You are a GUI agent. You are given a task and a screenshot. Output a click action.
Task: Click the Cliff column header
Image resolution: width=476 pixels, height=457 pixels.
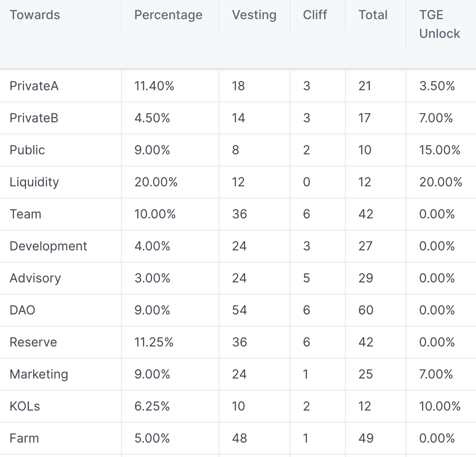[x=315, y=15]
